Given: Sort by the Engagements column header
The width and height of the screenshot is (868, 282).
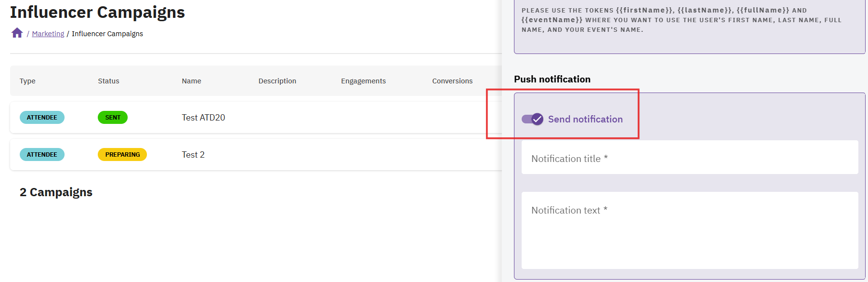Looking at the screenshot, I should pos(363,81).
